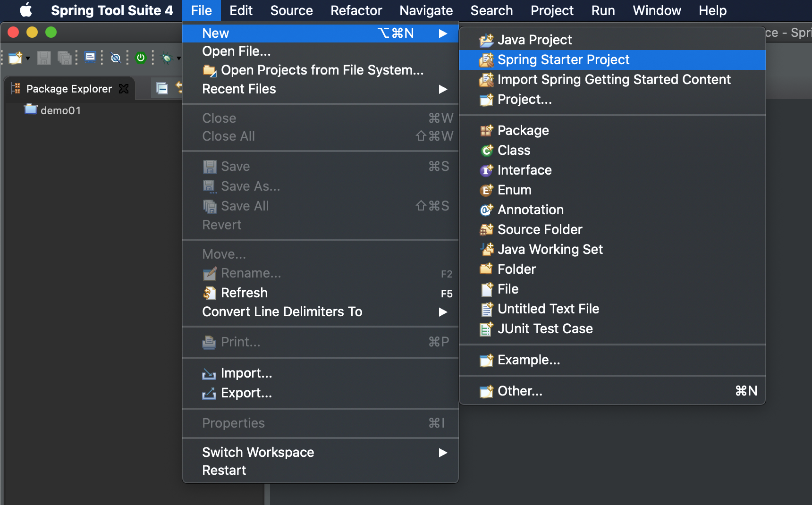Expand the Recent Files submenu
The width and height of the screenshot is (812, 505).
[x=321, y=89]
